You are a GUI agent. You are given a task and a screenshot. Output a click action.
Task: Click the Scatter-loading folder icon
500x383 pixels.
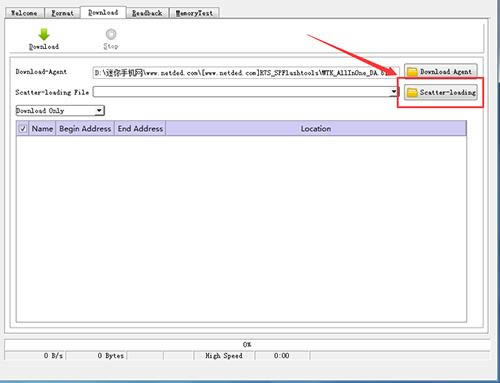413,92
